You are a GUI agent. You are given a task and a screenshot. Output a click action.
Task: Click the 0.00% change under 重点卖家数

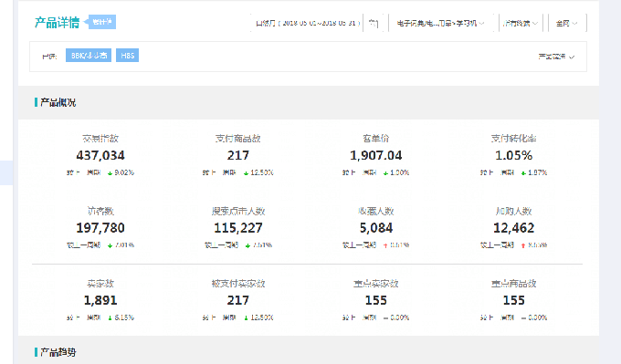coord(400,317)
